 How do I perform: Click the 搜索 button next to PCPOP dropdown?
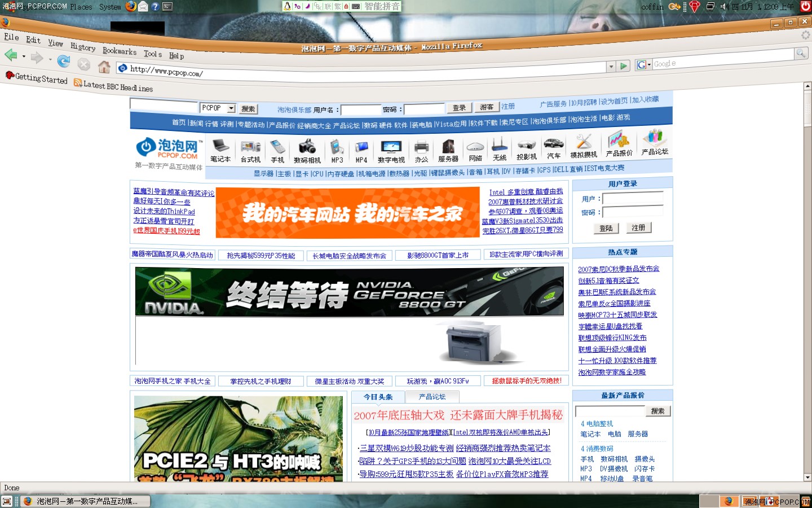click(x=248, y=109)
